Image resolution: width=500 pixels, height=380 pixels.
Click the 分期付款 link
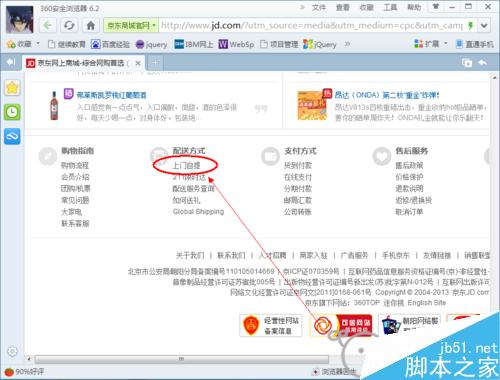(298, 189)
